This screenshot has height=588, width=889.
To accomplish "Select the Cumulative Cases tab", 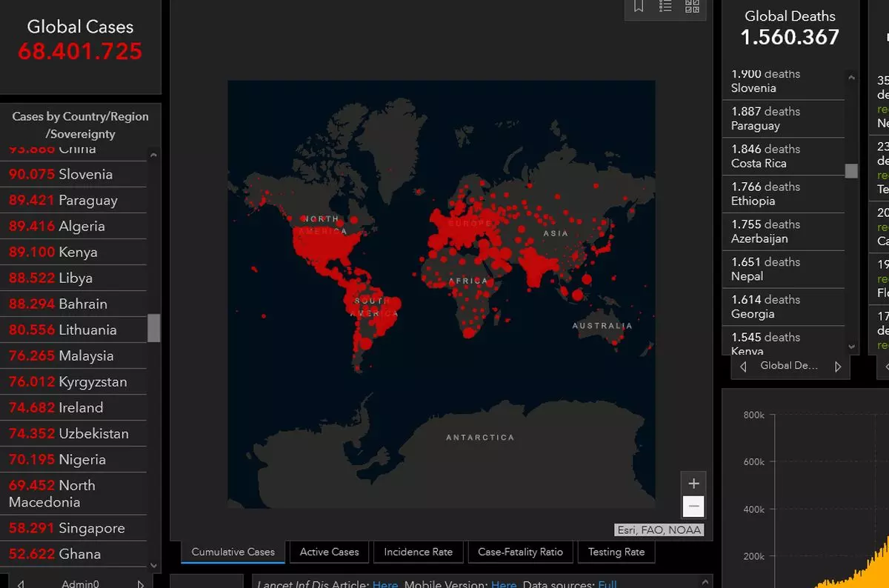I will click(233, 552).
